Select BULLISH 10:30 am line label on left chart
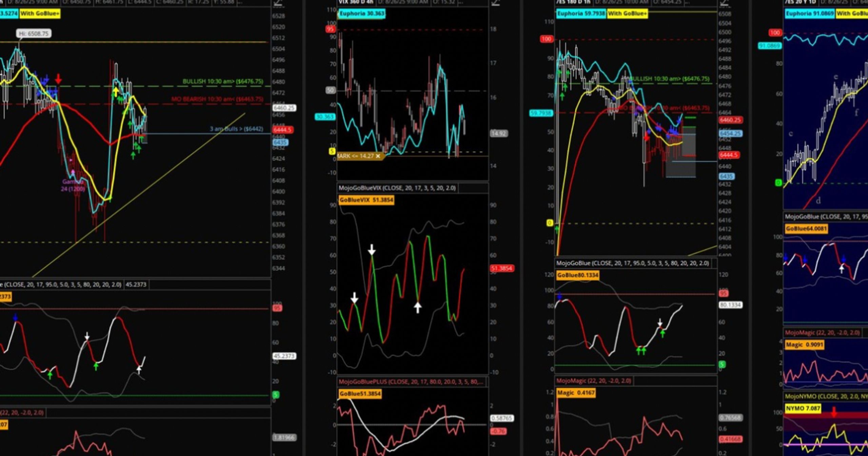Image resolution: width=868 pixels, height=456 pixels. (223, 81)
